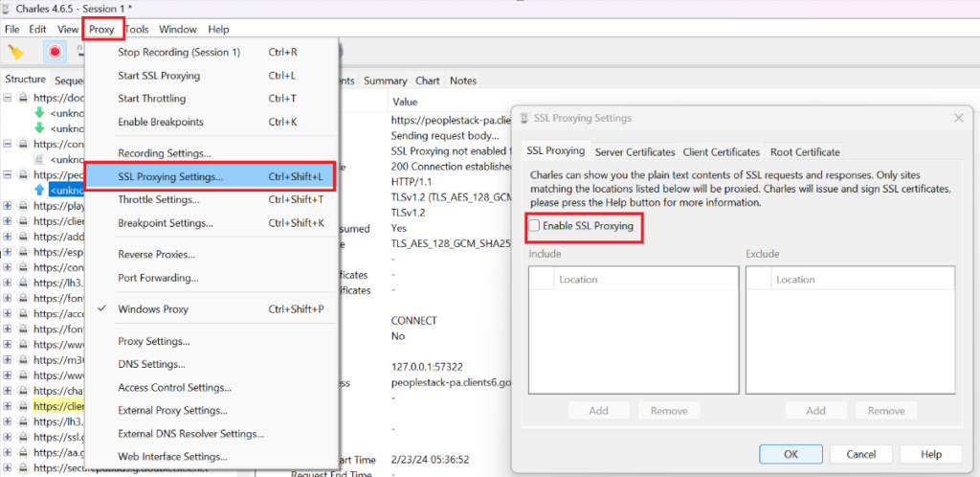
Task: Click the blue upload arrow on selected request
Action: (x=39, y=190)
